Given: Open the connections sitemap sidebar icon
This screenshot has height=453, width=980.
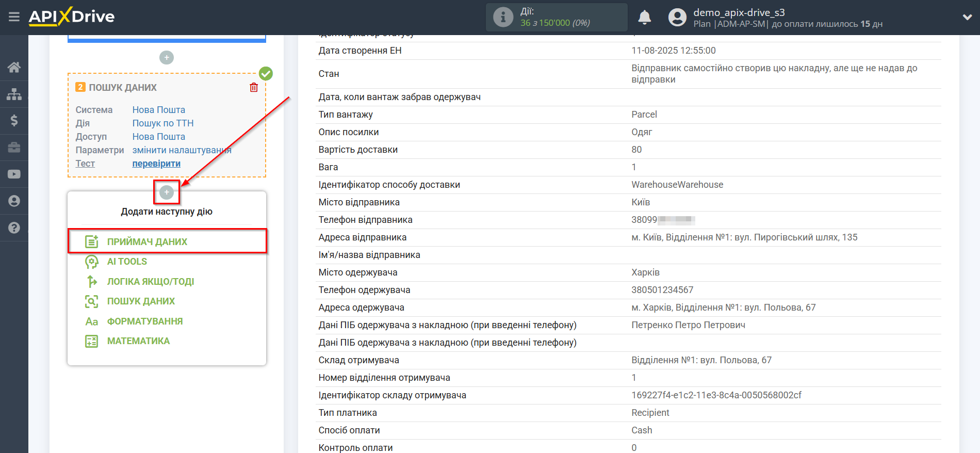Looking at the screenshot, I should coord(14,94).
